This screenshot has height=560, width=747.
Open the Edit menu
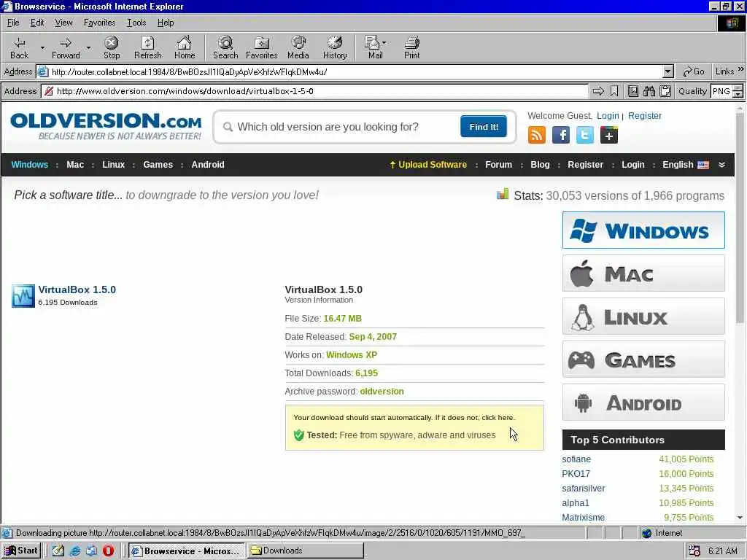tap(37, 23)
